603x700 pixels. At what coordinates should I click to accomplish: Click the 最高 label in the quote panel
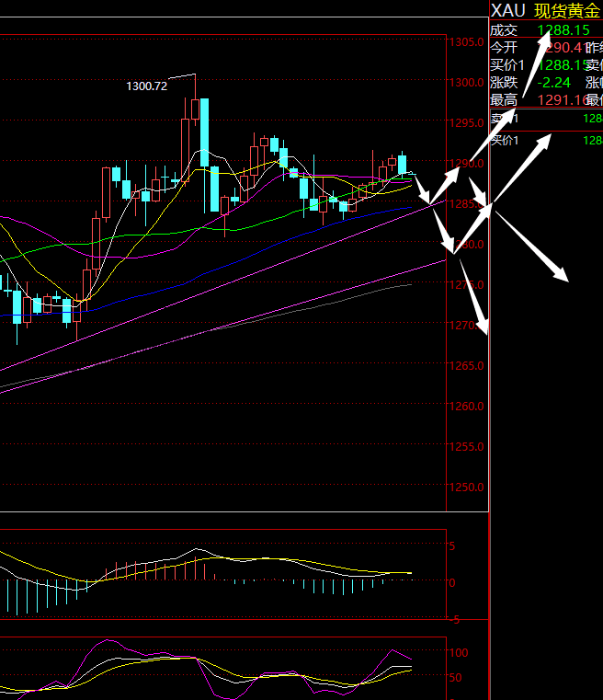point(504,100)
